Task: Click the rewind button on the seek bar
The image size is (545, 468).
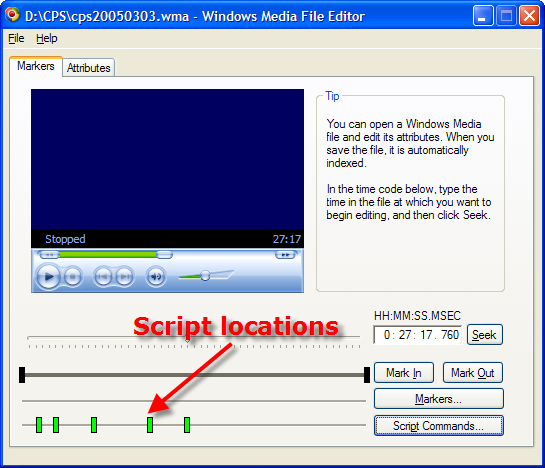Action: (49, 255)
